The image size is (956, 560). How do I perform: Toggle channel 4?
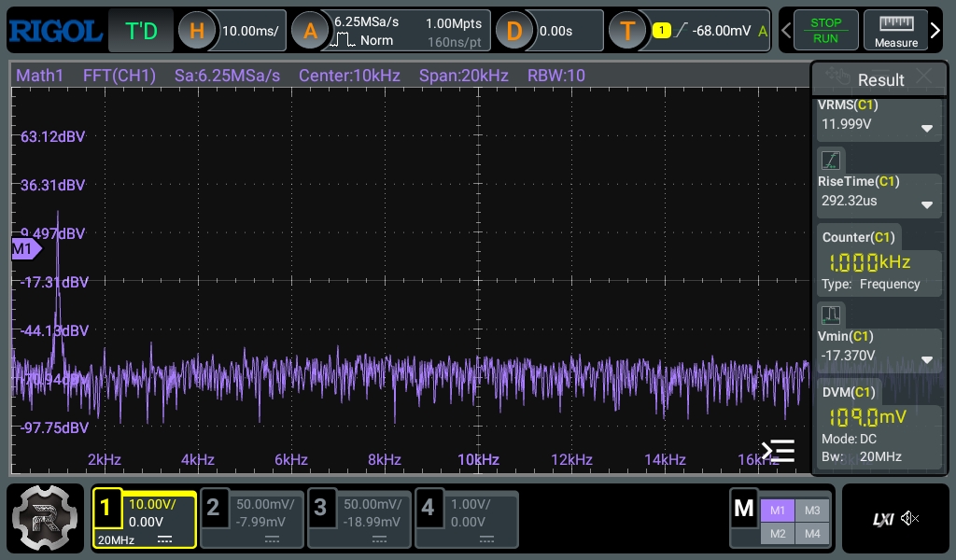coord(428,508)
